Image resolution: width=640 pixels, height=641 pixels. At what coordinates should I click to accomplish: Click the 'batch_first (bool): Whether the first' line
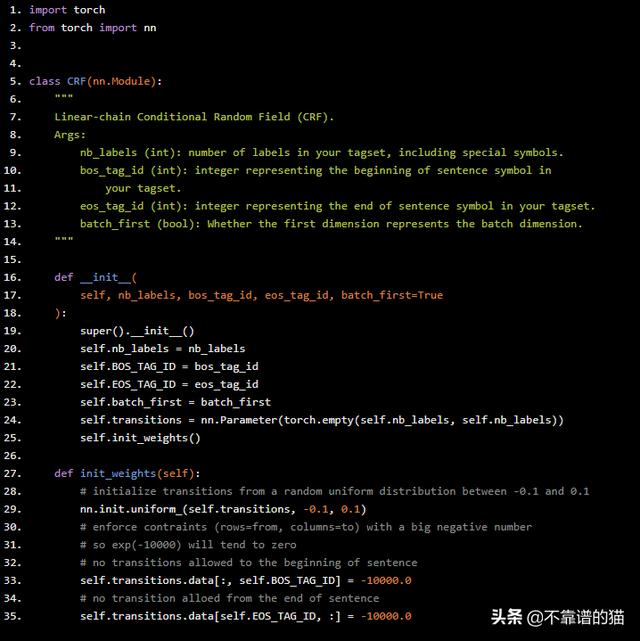pyautogui.click(x=331, y=224)
